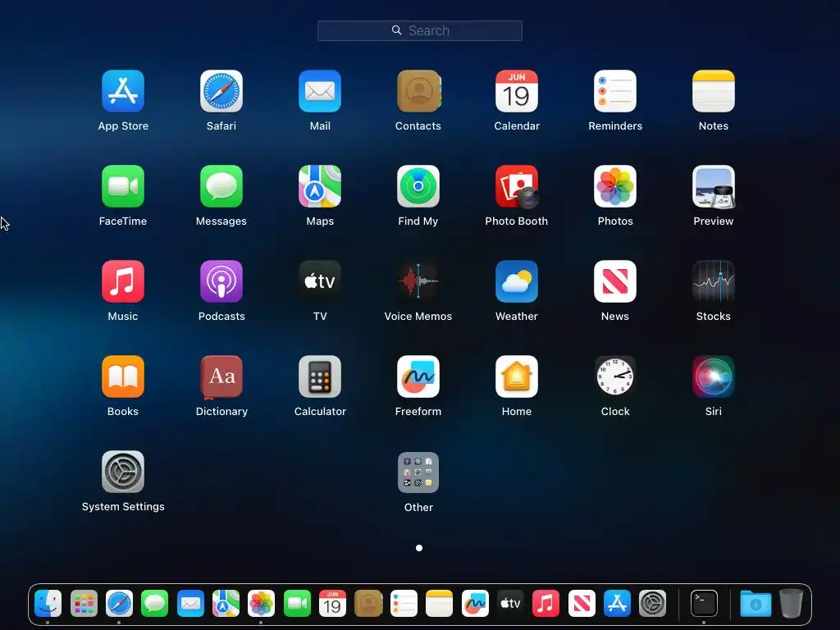Launch the Find My app

tap(418, 186)
